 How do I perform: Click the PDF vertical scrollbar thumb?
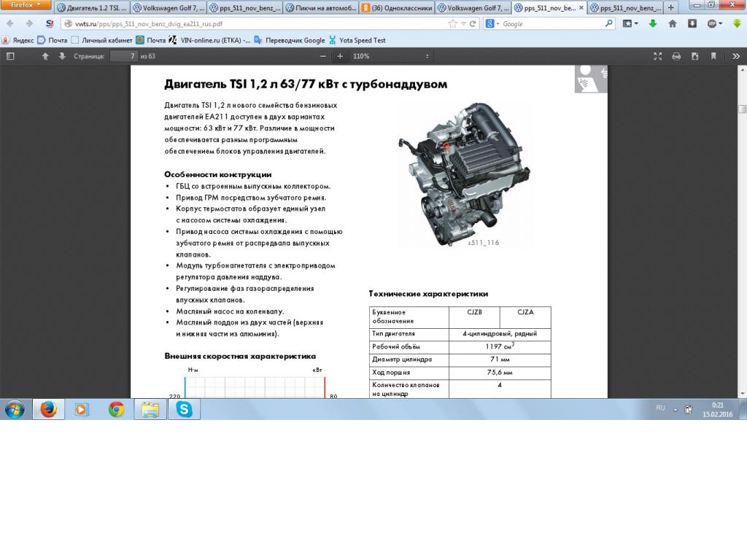click(x=742, y=109)
